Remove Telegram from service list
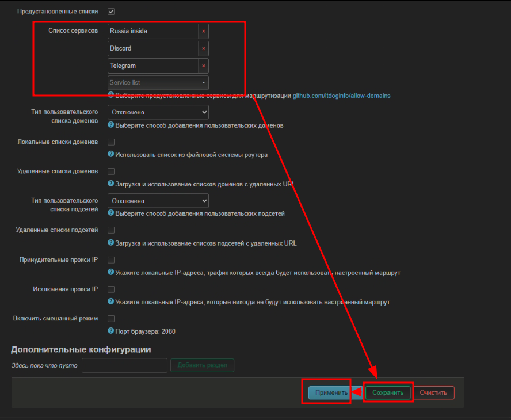The height and width of the screenshot is (420, 511). [203, 66]
